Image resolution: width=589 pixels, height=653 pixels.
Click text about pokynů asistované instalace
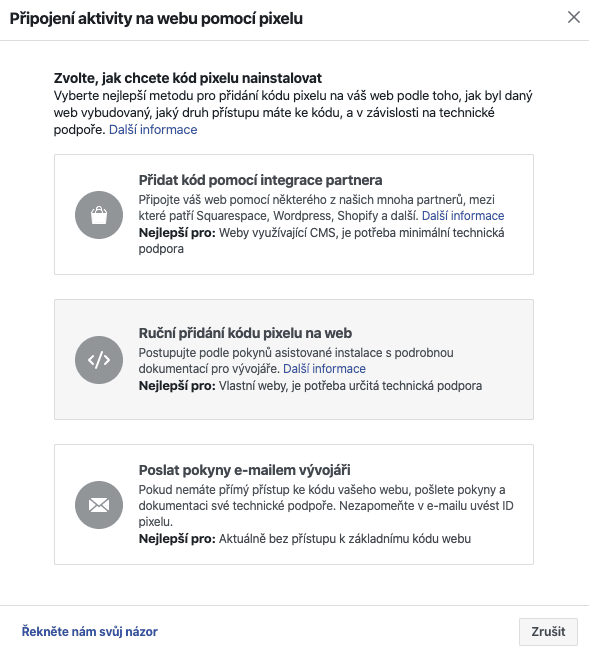296,361
